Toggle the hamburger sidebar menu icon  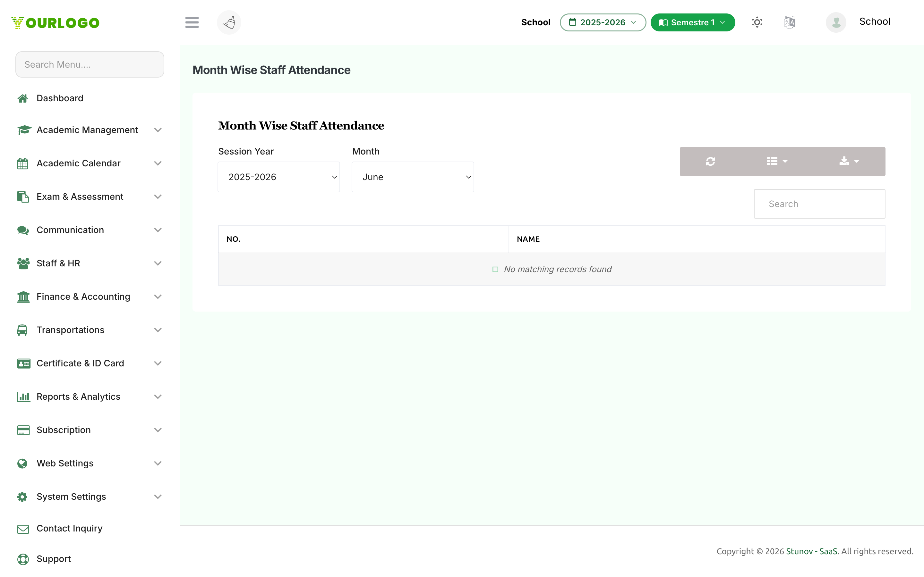click(192, 22)
